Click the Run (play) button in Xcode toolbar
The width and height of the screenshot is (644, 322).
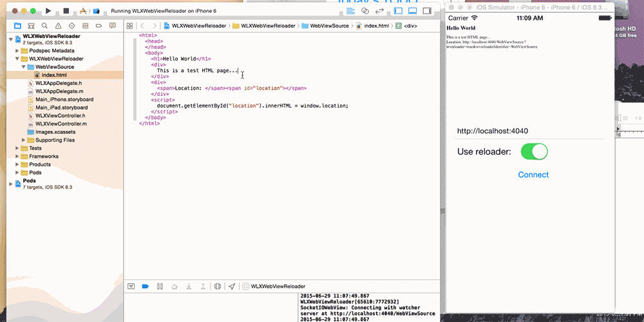48,11
